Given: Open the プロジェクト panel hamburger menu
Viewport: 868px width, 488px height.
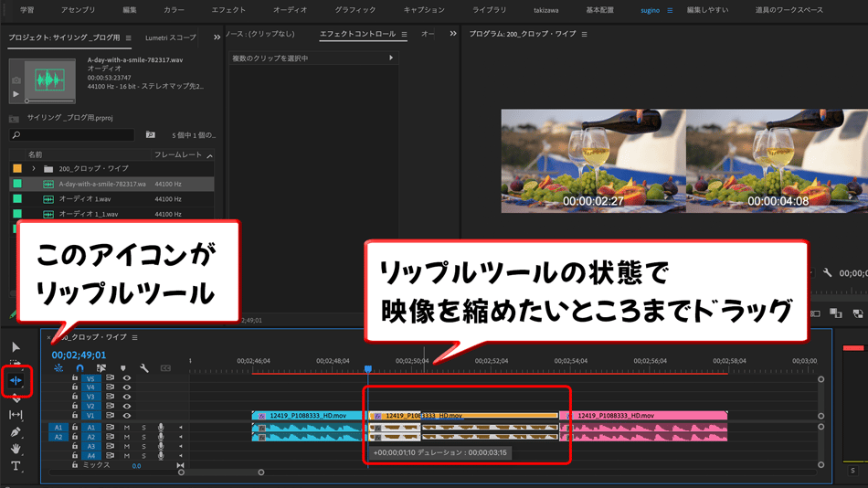Looking at the screenshot, I should pyautogui.click(x=129, y=37).
